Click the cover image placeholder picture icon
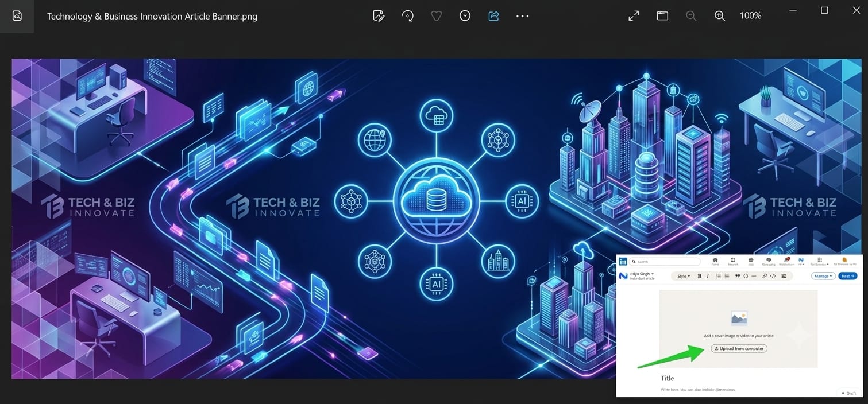The width and height of the screenshot is (868, 404). 739,318
